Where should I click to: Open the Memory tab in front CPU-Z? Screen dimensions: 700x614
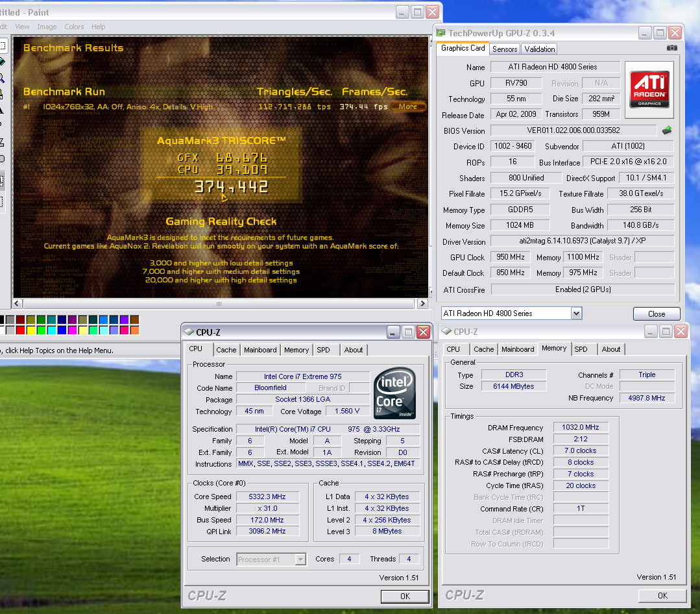point(296,350)
